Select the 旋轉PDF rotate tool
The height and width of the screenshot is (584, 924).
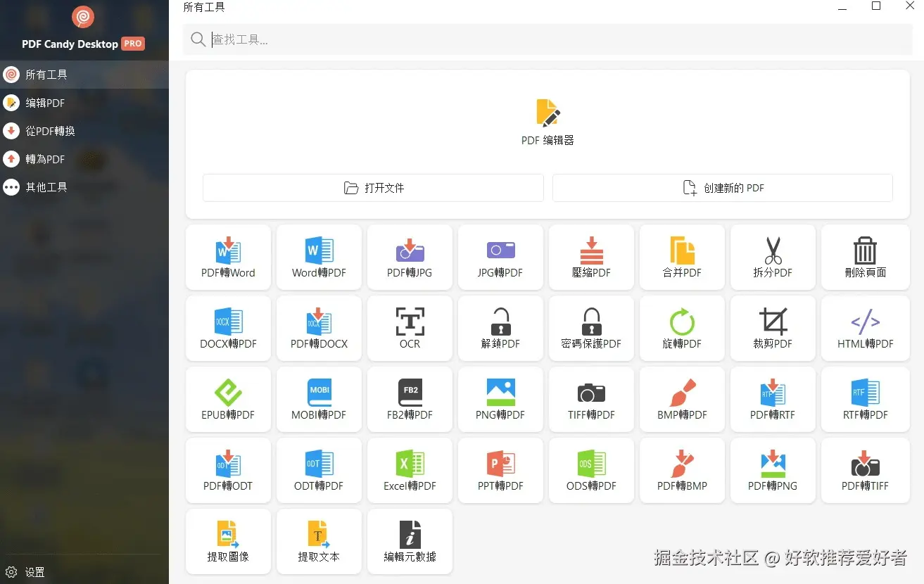pyautogui.click(x=682, y=328)
